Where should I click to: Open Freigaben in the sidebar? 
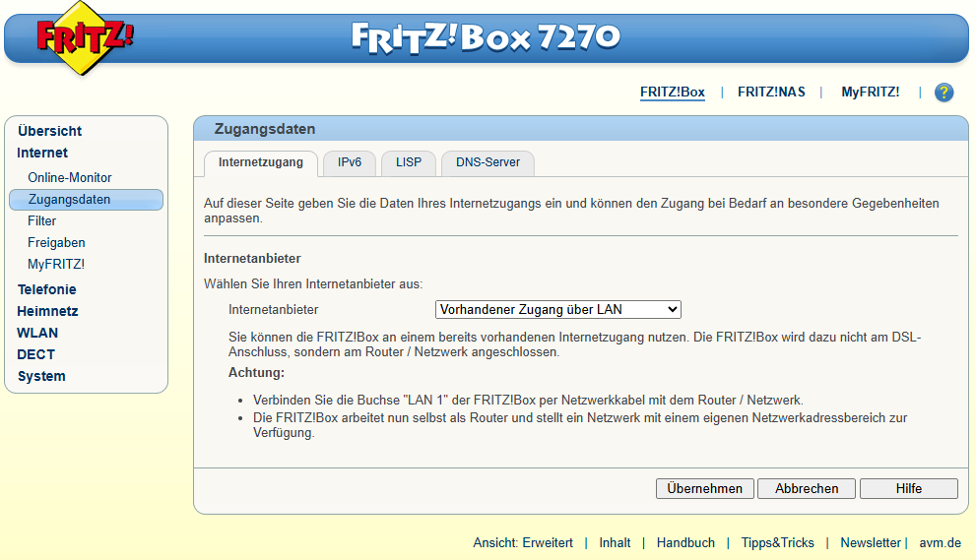pyautogui.click(x=56, y=243)
